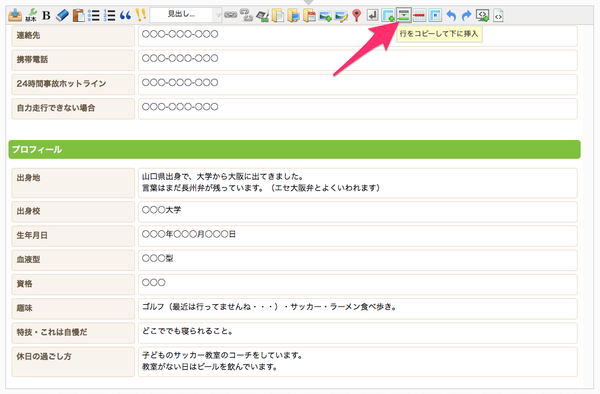Click the 出身校 label cell
600x394 pixels.
[73, 212]
